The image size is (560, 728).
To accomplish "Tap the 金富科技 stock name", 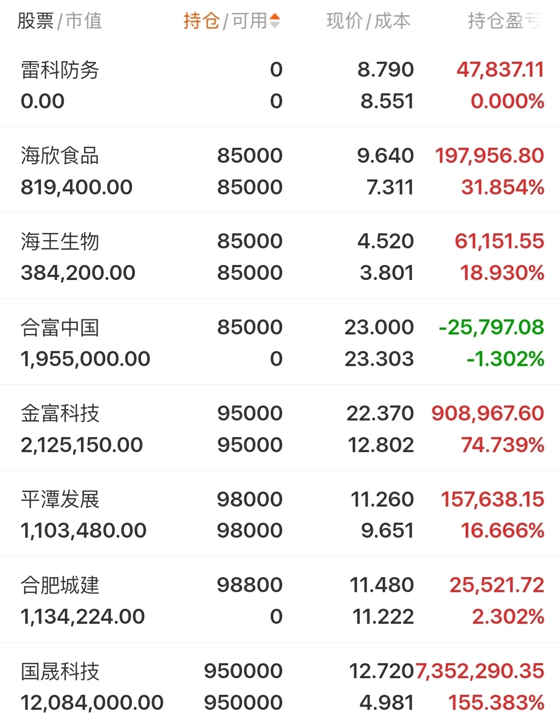I will coord(60,414).
